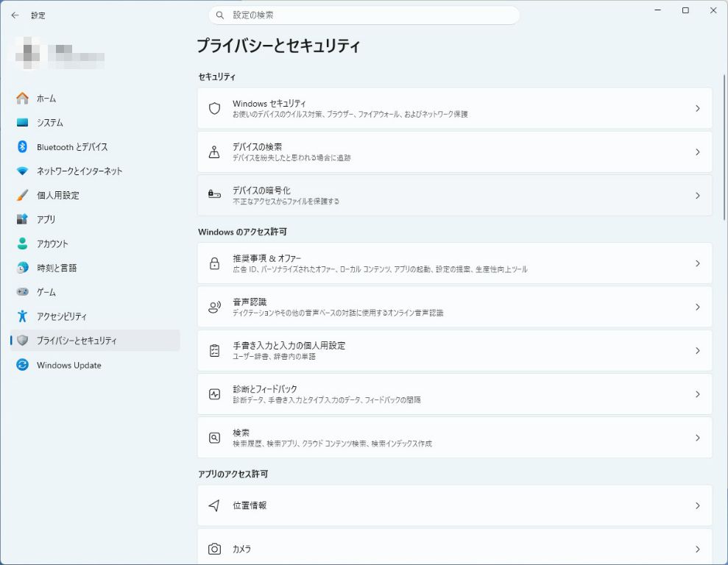Click the 検索 magnifier-box icon
Image resolution: width=728 pixels, height=565 pixels.
coord(214,438)
